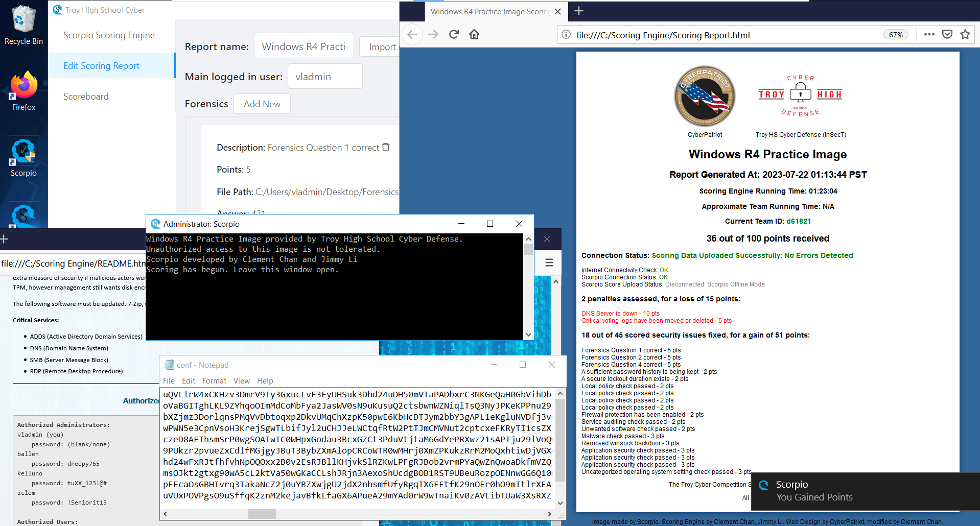Click the README address bar URL
The image size is (980, 526).
tap(74, 263)
